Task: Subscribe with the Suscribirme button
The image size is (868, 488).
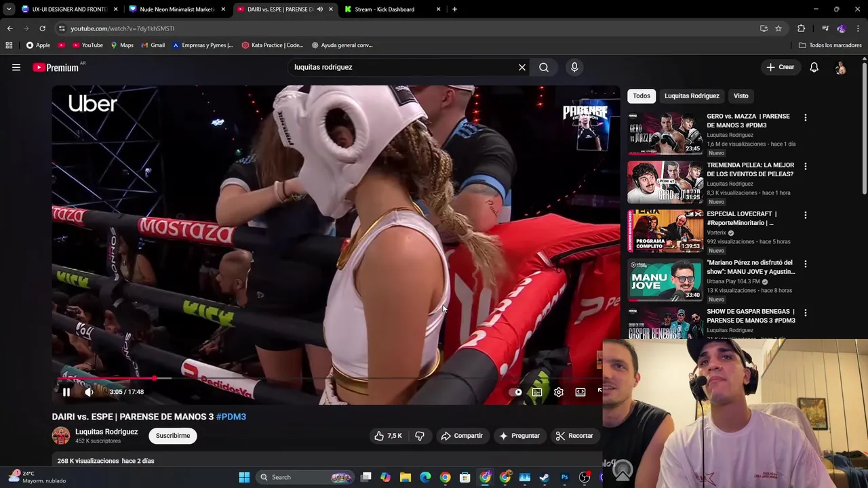Action: 173,436
